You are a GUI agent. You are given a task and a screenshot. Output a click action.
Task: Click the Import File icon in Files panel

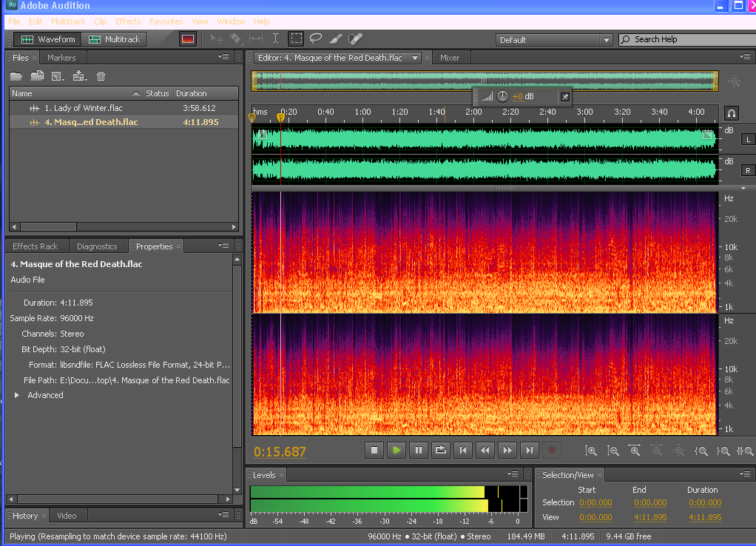(x=37, y=76)
